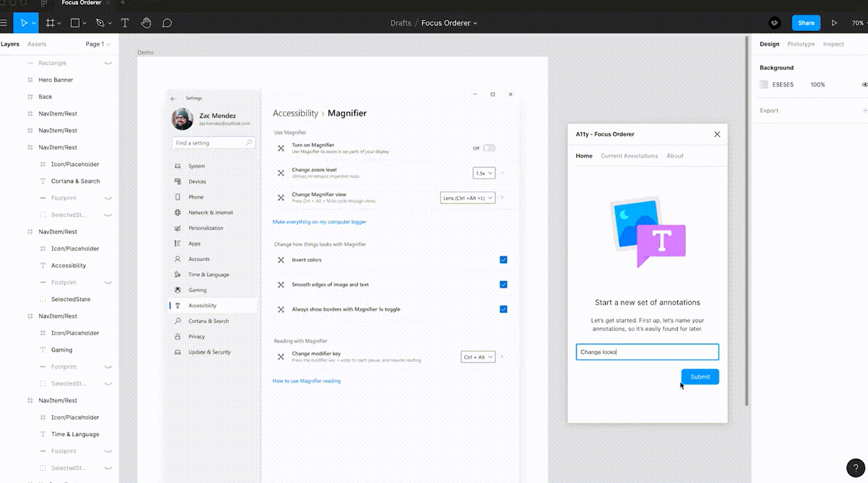Uncheck Always show borders with Magnifier checkbox
This screenshot has width=868, height=483.
coord(503,310)
